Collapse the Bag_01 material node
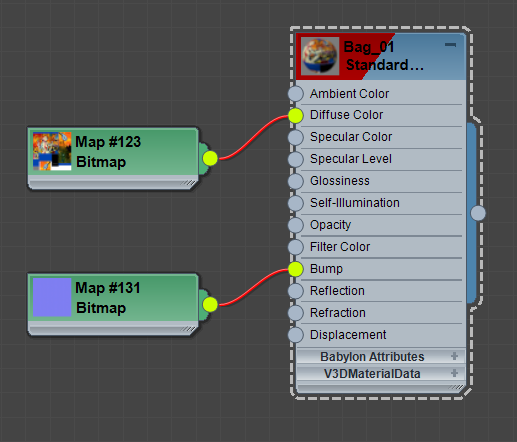 tap(450, 44)
